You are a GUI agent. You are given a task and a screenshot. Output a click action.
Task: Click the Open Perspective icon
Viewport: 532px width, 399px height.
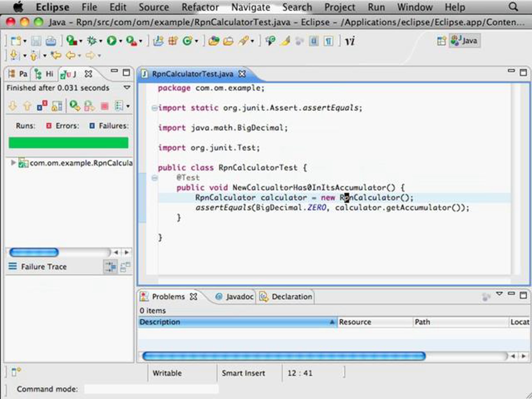pos(441,41)
